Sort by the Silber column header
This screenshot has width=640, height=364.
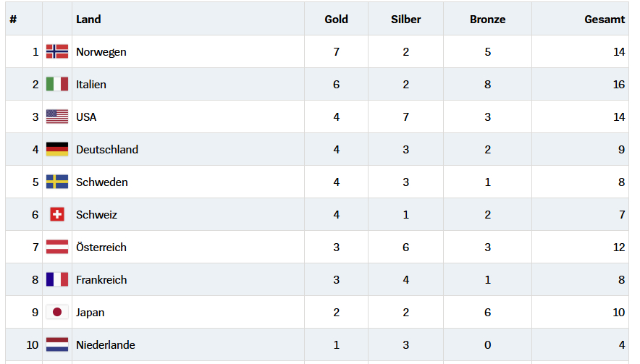point(405,20)
